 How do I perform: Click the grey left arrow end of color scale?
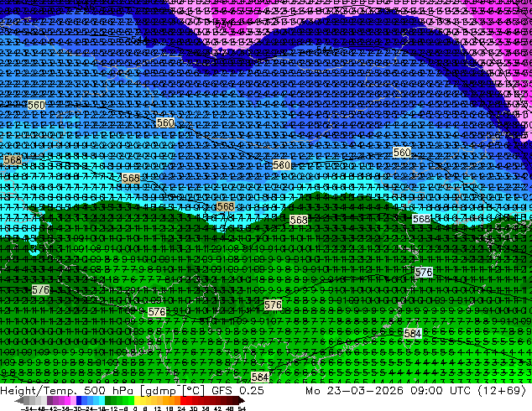coord(18,401)
